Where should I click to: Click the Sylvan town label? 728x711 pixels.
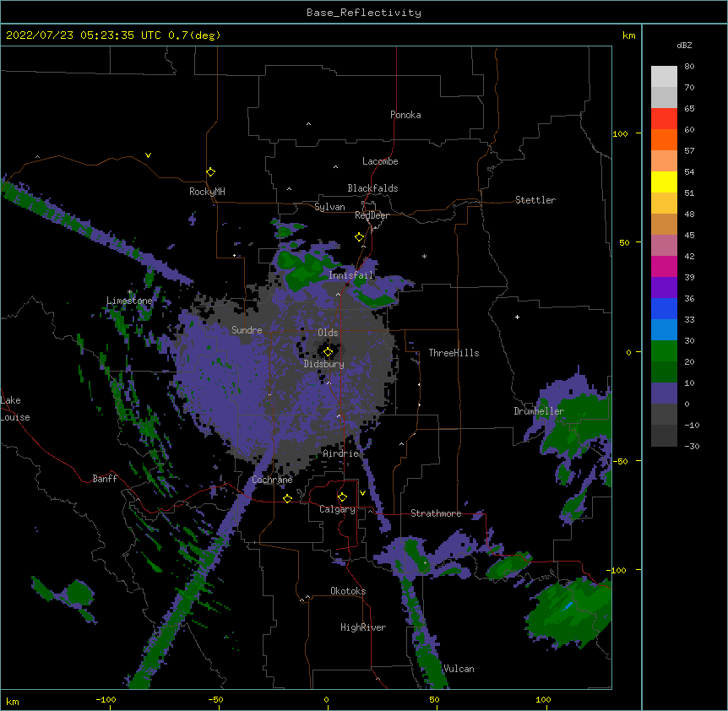click(329, 207)
